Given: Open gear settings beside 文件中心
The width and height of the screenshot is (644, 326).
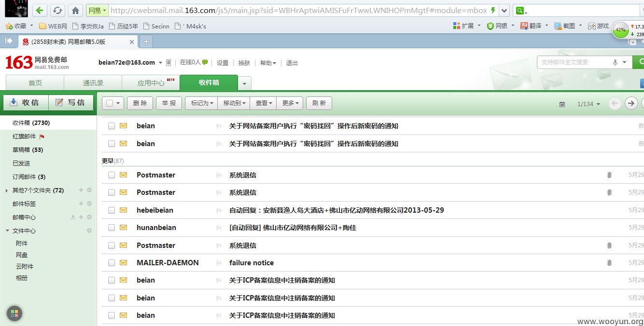Looking at the screenshot, I should pos(89,231).
